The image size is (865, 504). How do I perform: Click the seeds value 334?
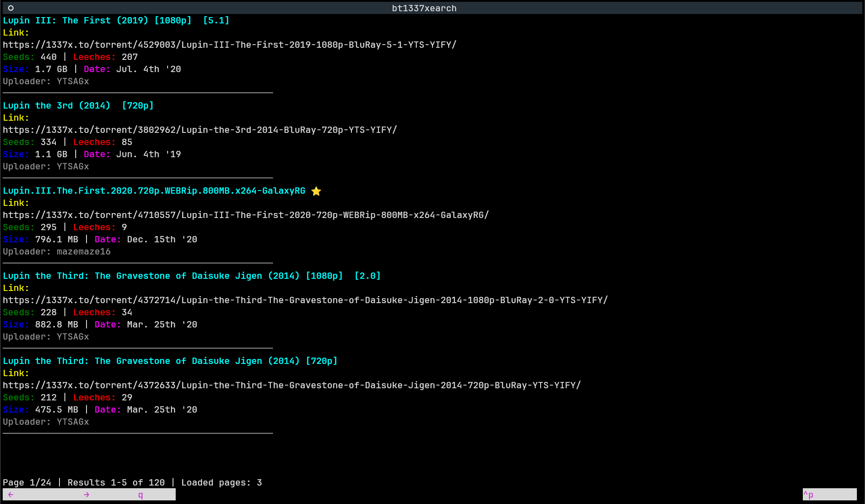point(49,142)
